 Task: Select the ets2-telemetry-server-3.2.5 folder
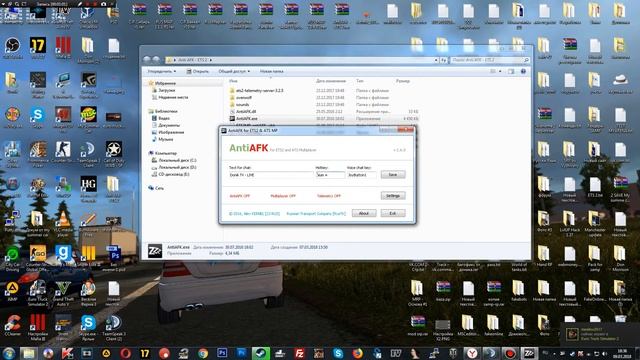tap(256, 91)
